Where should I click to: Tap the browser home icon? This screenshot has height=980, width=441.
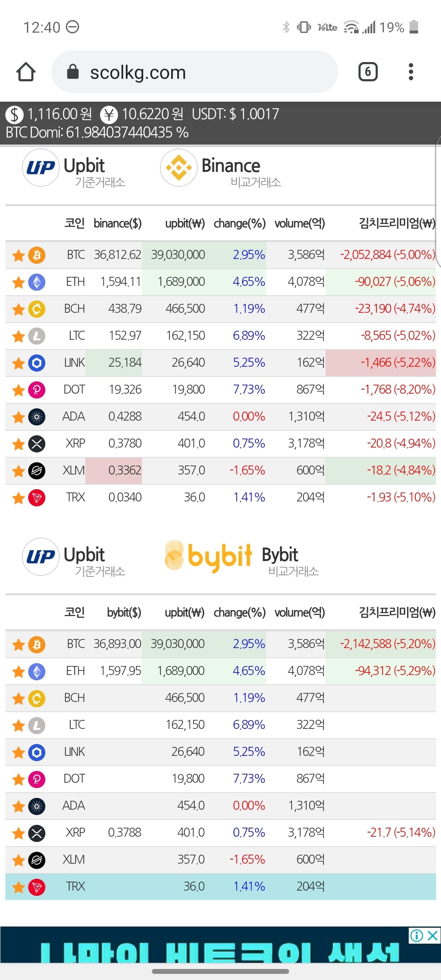click(x=26, y=72)
